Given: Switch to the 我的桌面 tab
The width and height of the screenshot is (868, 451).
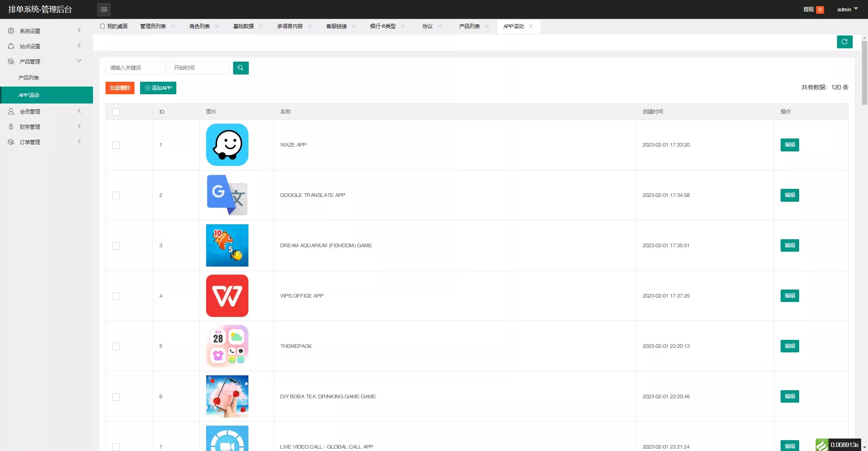Looking at the screenshot, I should [114, 26].
